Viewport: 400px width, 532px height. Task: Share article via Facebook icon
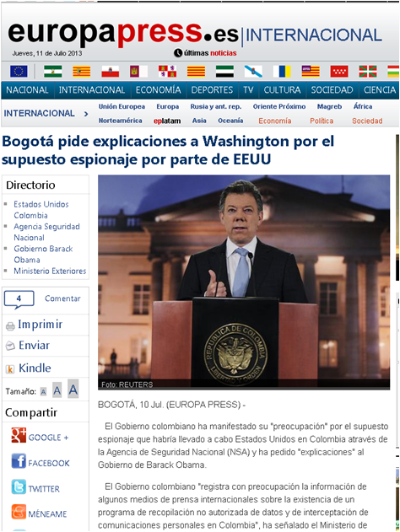(x=19, y=461)
